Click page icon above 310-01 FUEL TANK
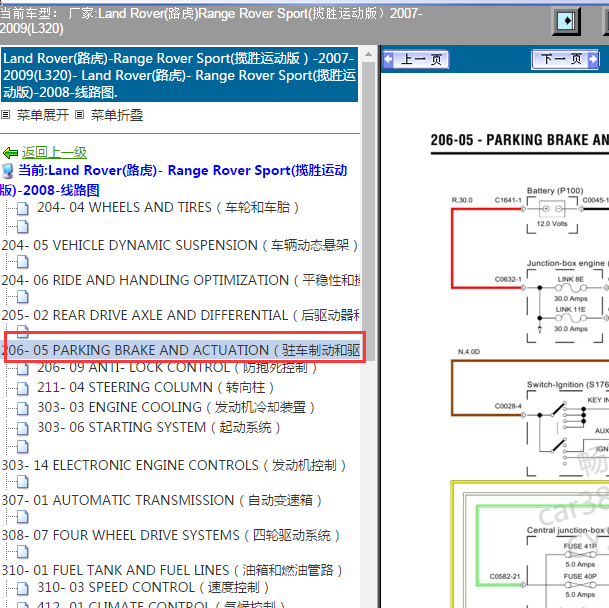Viewport: 609px width, 608px height. [23, 552]
